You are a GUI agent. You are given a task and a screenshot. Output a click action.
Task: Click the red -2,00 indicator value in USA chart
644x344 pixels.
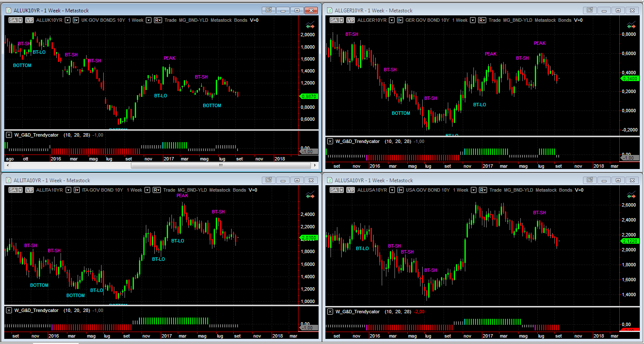click(419, 312)
